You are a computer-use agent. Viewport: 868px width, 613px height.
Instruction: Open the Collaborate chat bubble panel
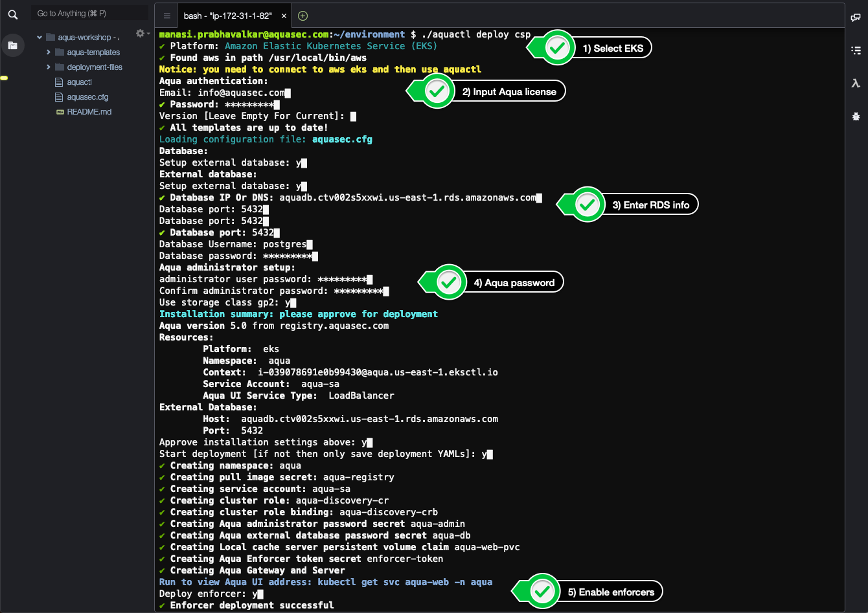(856, 17)
